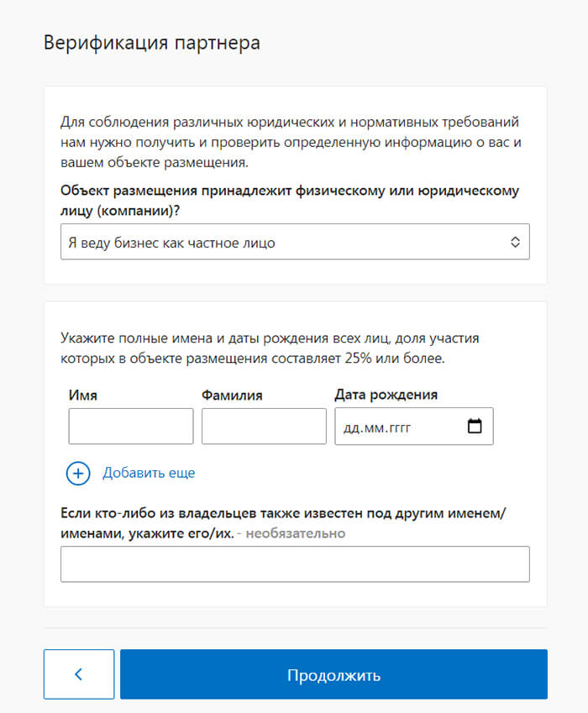Focus the Фамилия text input
The width and height of the screenshot is (588, 713).
coord(264,427)
